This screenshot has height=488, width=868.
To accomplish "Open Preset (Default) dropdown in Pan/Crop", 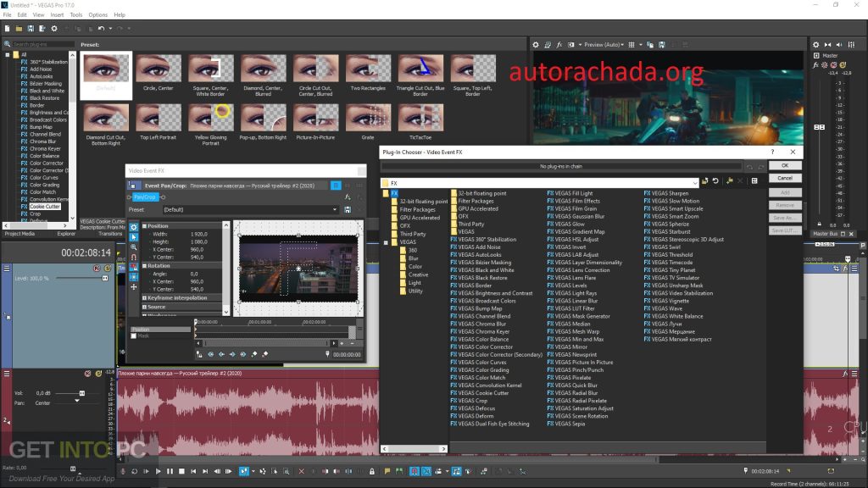I will click(334, 210).
